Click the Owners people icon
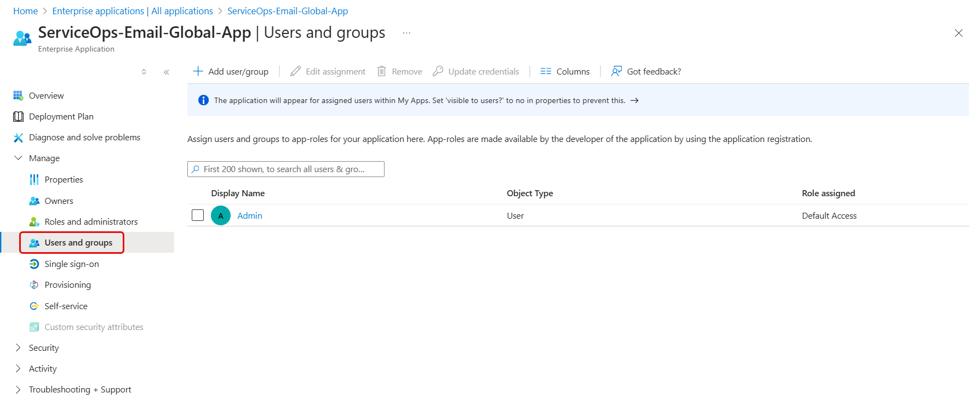This screenshot has width=980, height=410. click(x=34, y=201)
